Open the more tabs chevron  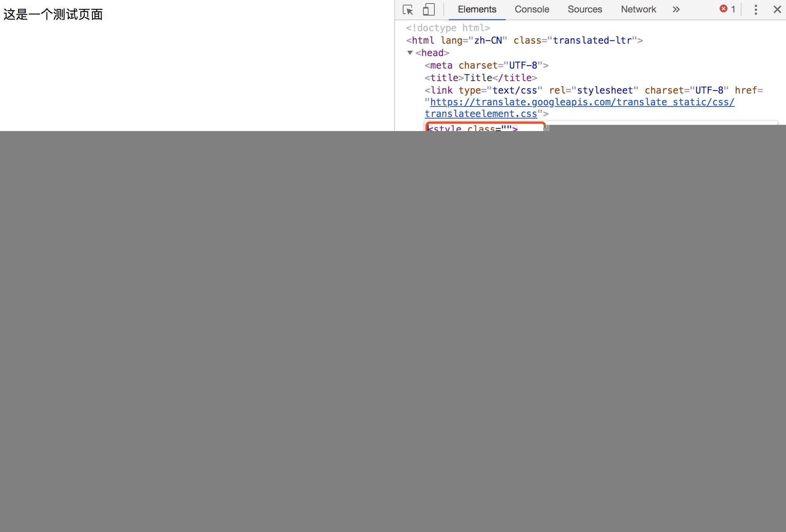676,9
